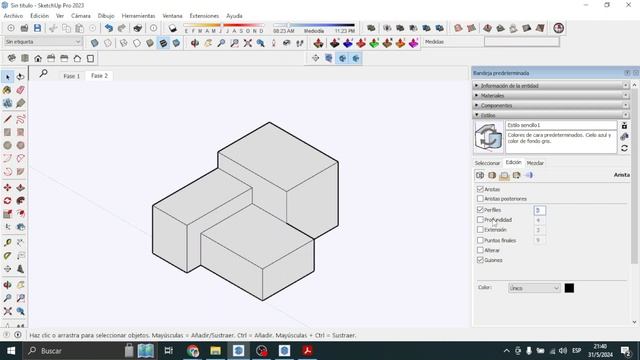Open Modeling settings icon in Edición tab
Image resolution: width=640 pixels, height=360 pixels.
(x=529, y=175)
